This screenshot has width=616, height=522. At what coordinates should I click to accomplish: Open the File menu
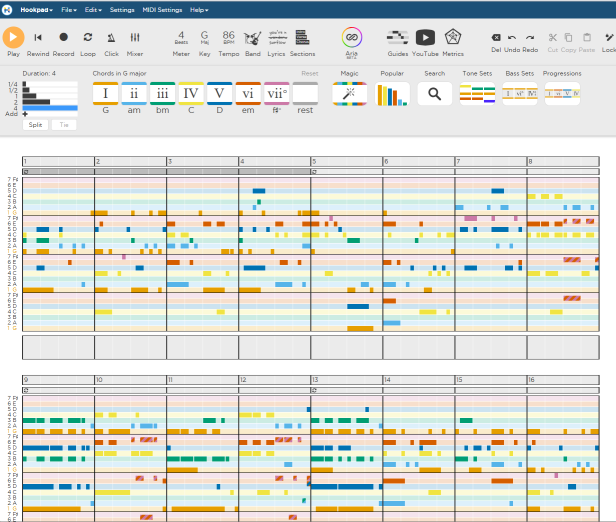click(x=69, y=10)
